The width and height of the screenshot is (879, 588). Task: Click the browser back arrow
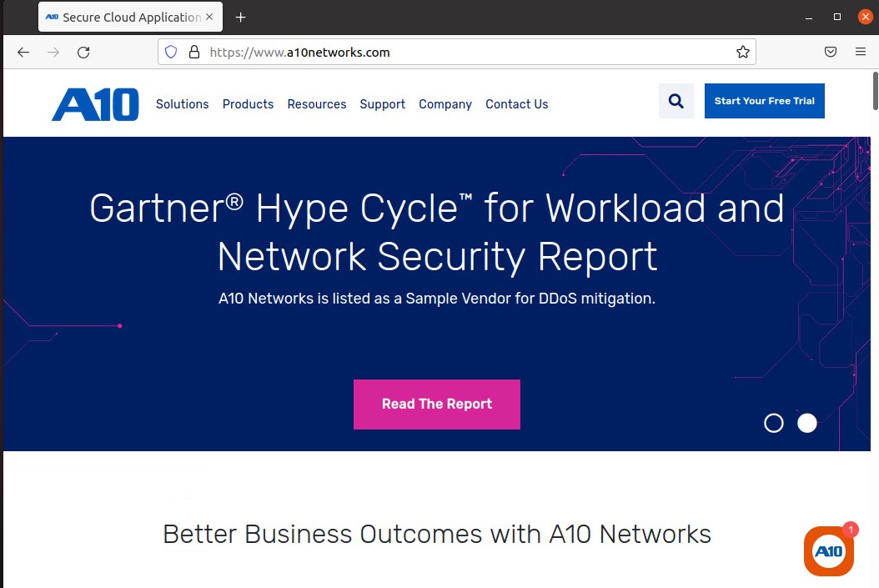[23, 53]
